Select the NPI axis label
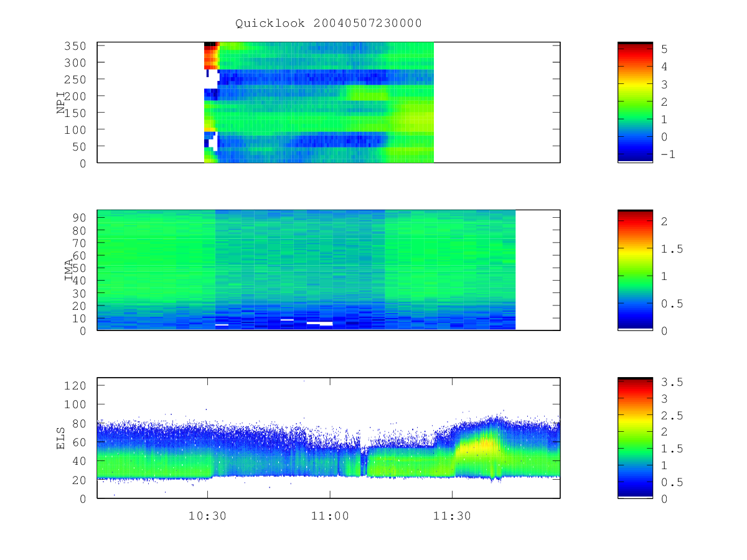Image resolution: width=747 pixels, height=560 pixels. click(61, 103)
